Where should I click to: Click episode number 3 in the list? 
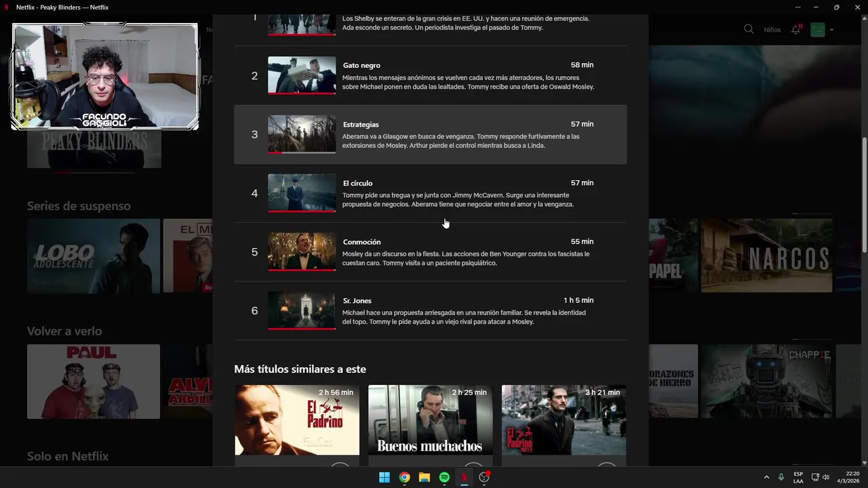(255, 135)
